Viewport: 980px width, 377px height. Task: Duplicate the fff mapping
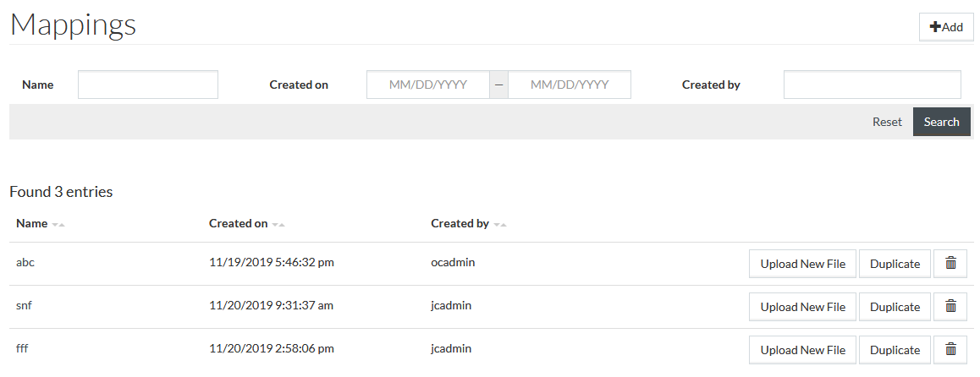pos(895,350)
